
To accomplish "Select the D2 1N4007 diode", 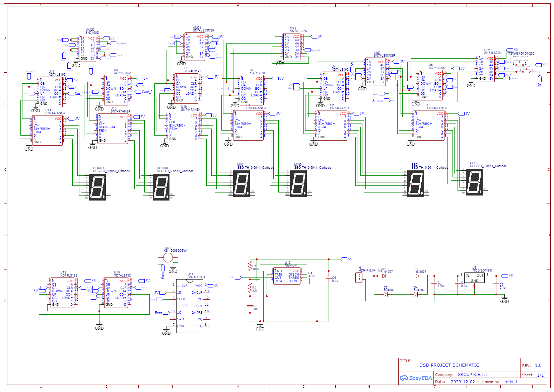I will click(x=386, y=294).
